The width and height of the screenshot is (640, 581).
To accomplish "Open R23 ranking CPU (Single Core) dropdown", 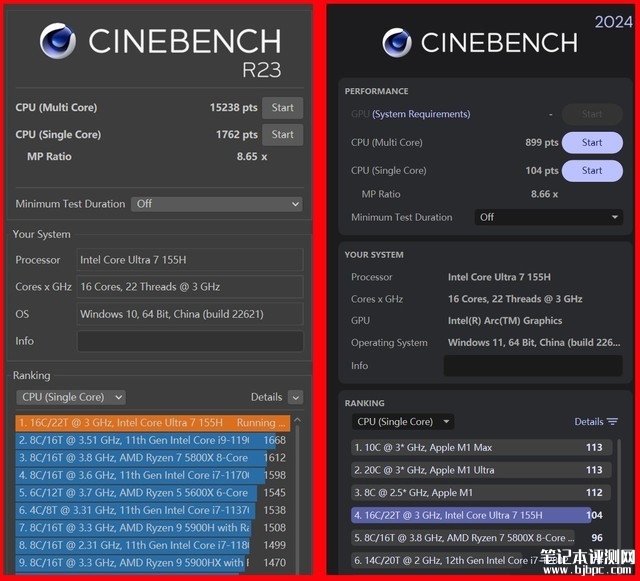I will (71, 397).
